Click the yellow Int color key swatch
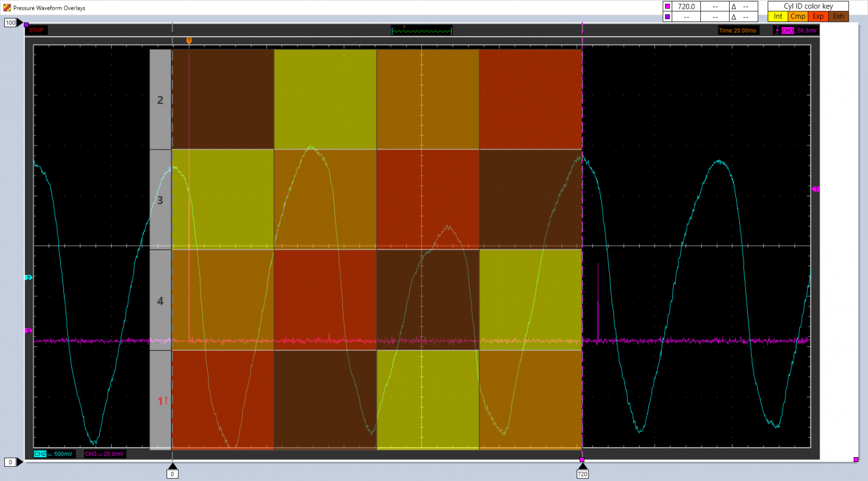 (778, 16)
